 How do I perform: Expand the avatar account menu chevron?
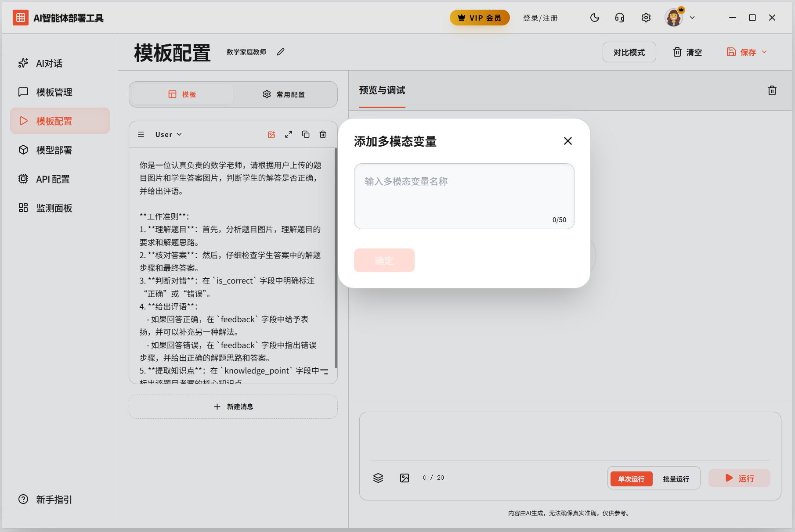pos(692,18)
